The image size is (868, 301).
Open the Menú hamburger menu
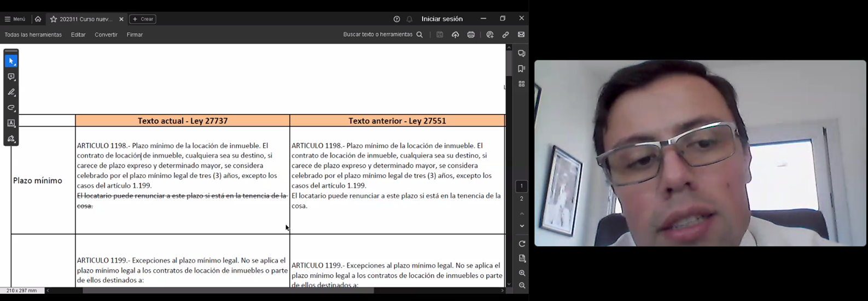click(15, 19)
